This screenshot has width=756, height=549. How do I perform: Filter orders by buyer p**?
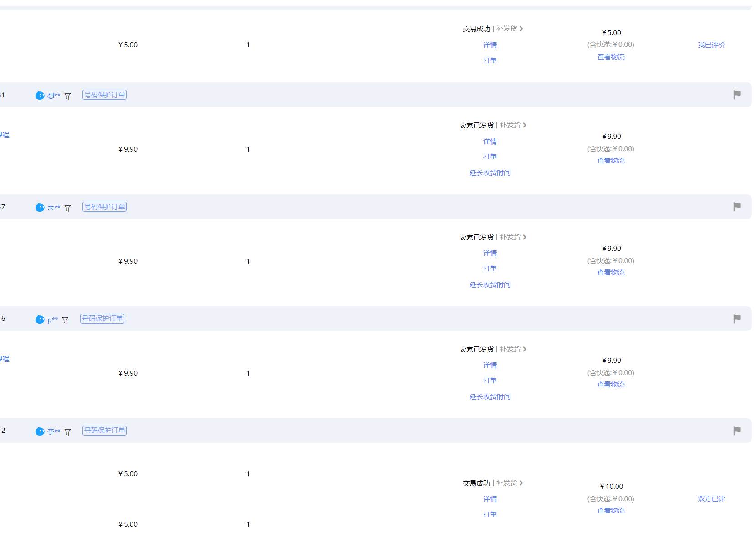click(65, 319)
